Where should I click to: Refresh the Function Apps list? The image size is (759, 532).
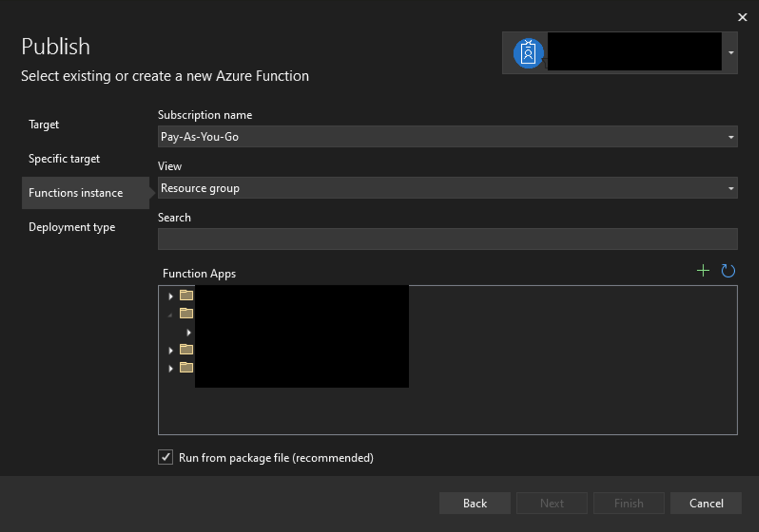click(x=728, y=271)
